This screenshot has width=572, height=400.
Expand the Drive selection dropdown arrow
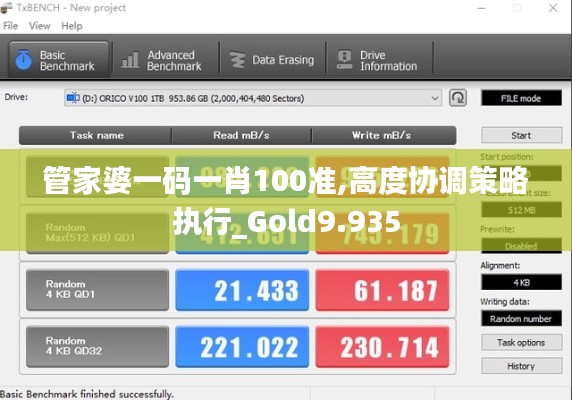434,98
